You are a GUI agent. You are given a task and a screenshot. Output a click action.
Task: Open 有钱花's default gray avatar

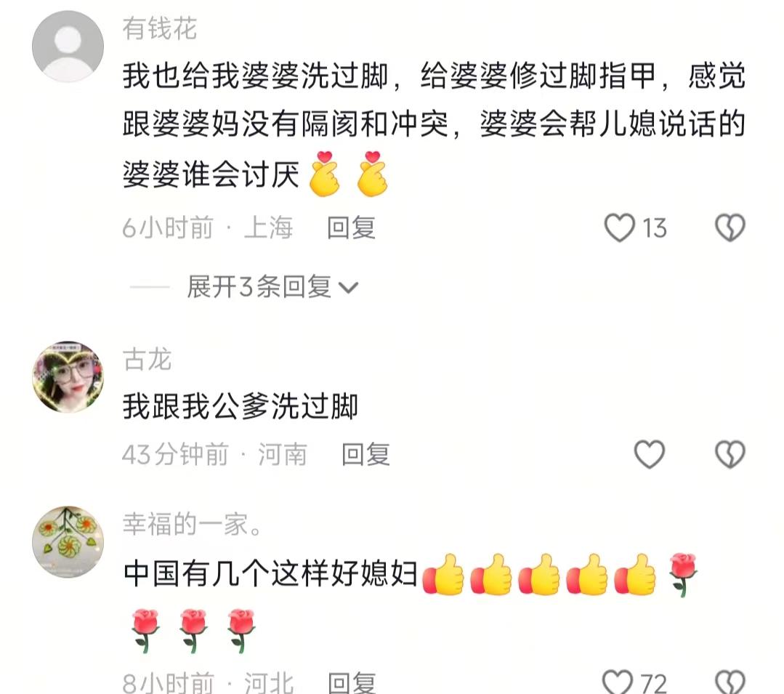(68, 46)
